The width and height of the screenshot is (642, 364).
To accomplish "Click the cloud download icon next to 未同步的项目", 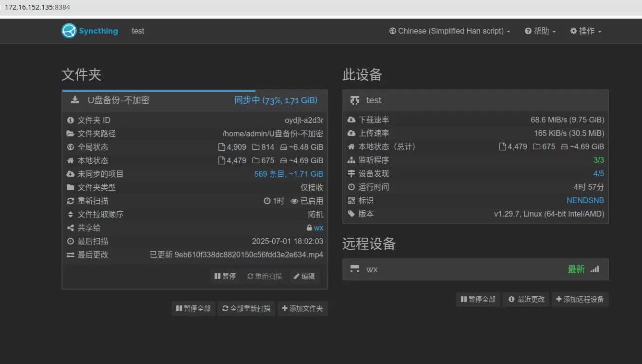I will coord(71,174).
